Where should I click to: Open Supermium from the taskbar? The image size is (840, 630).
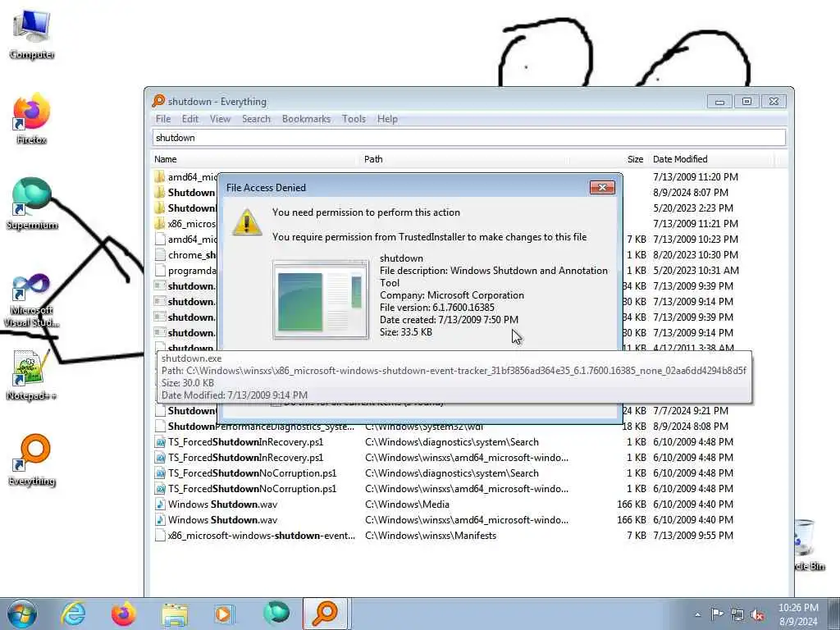click(276, 614)
